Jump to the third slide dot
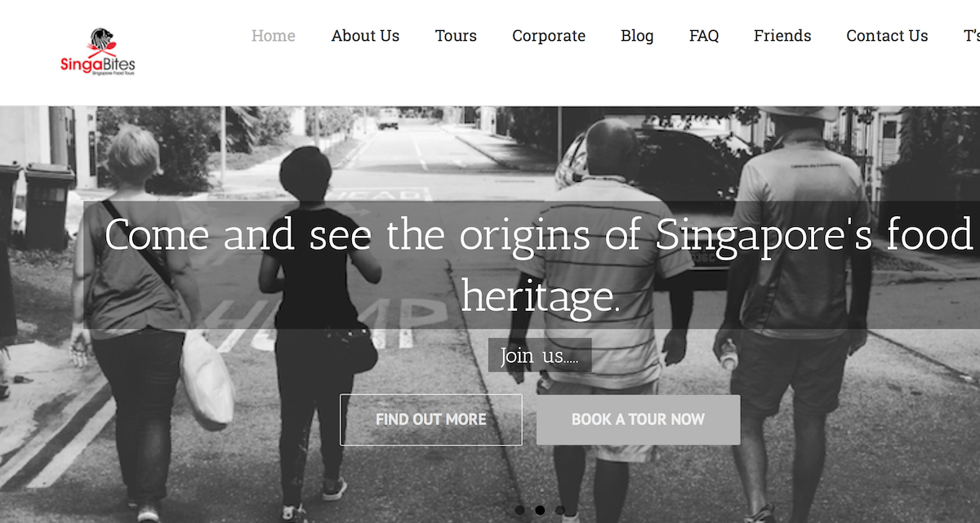Viewport: 980px width, 523px height. tap(560, 510)
